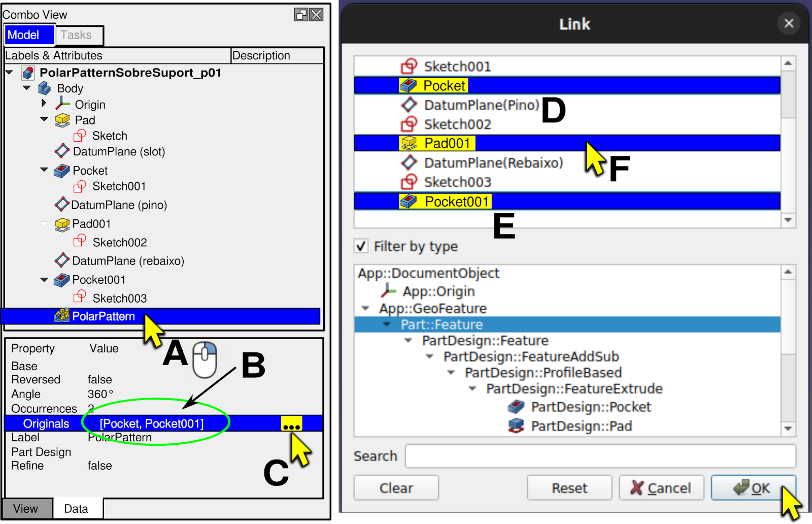Click the Reset button
Screen dimensions: 812x524
coord(569,488)
